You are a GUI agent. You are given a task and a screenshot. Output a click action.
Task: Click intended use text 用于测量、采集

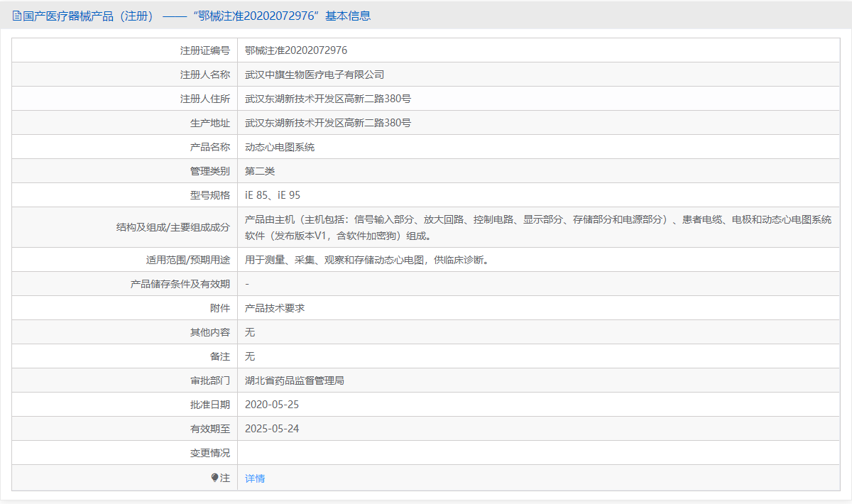[x=367, y=260]
